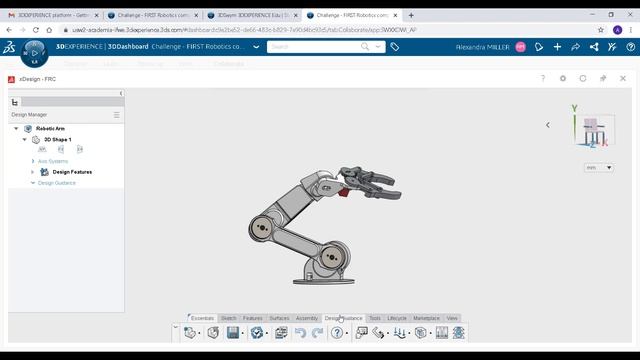Image resolution: width=640 pixels, height=360 pixels.
Task: Click the tag icon next to search
Action: (394, 47)
